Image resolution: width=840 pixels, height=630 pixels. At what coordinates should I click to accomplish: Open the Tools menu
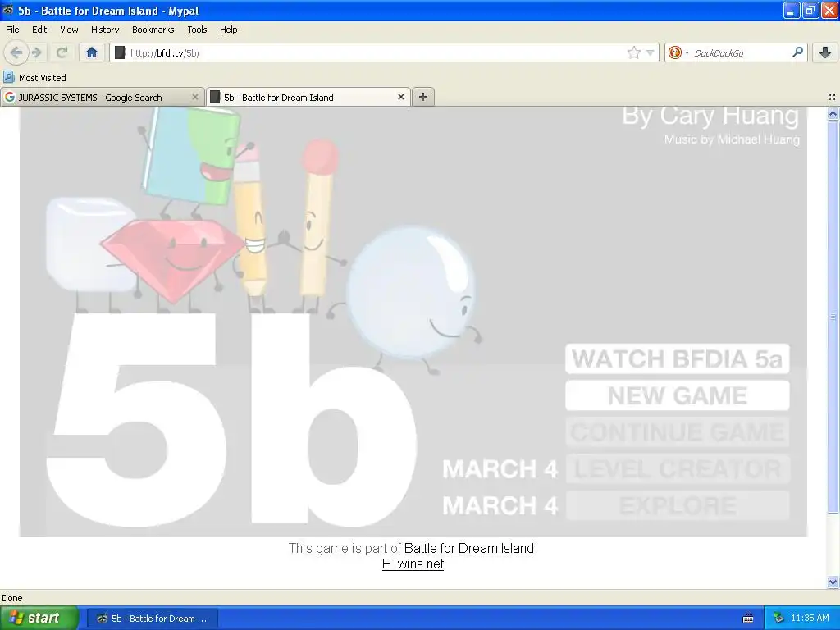tap(197, 30)
